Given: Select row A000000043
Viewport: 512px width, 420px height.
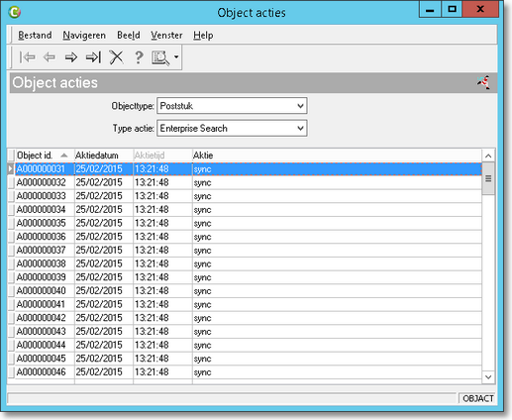Looking at the screenshot, I should pos(249,332).
